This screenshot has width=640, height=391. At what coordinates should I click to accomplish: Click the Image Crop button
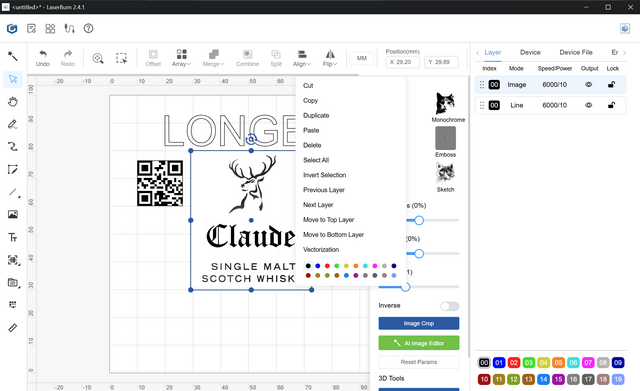point(419,323)
